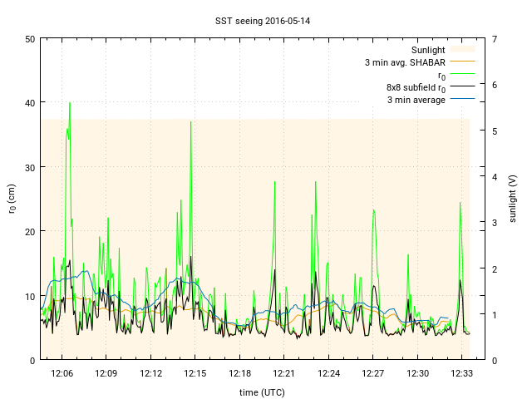
Task: Select the '3 min average' legend entry
Action: (x=416, y=100)
